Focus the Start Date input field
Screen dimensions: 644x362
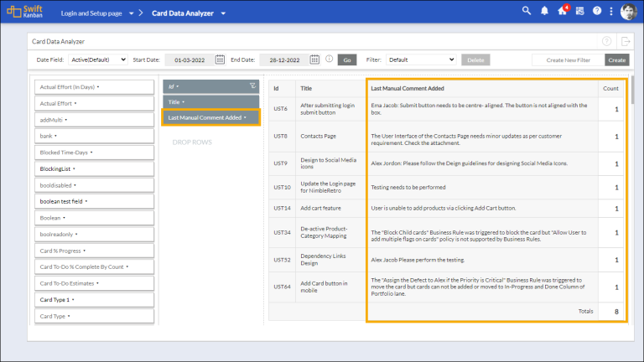click(190, 60)
